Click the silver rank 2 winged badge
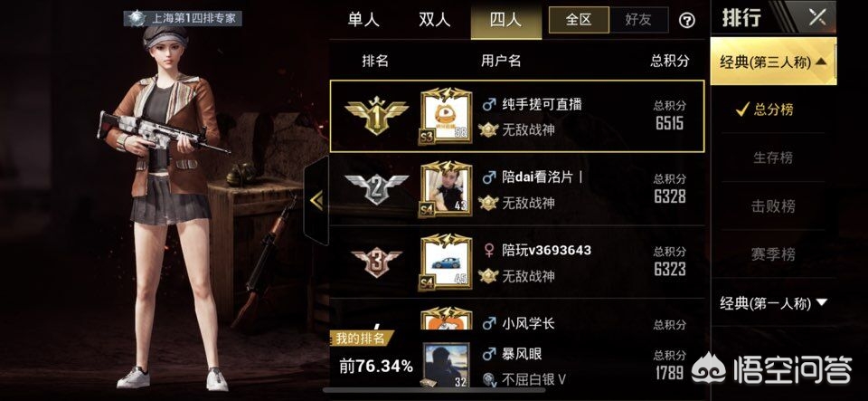The image size is (868, 401). point(376,189)
